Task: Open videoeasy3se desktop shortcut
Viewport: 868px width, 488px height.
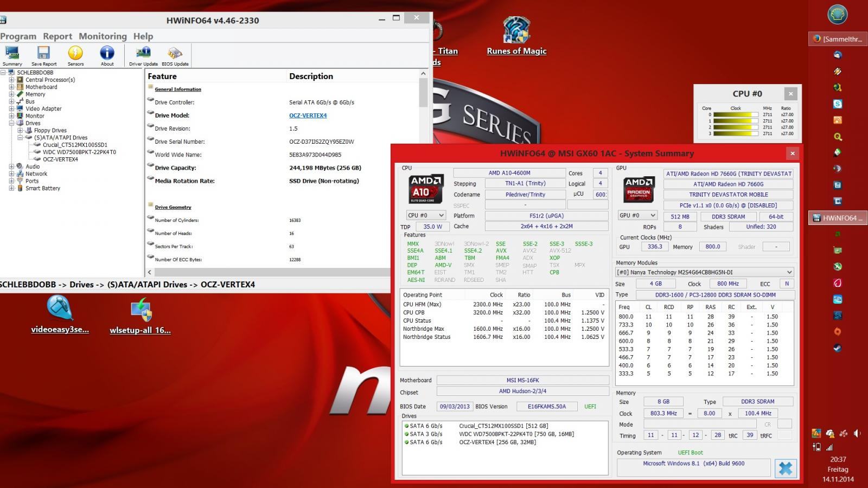Action: tap(60, 314)
